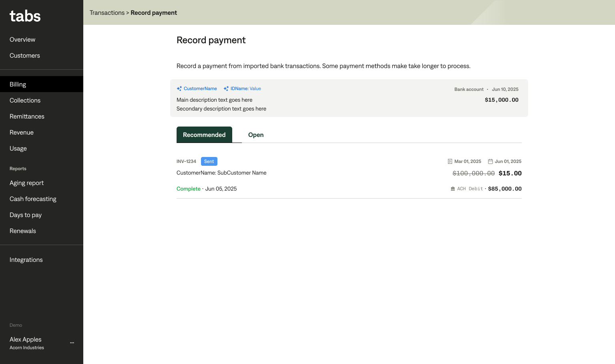The image size is (615, 364).
Task: Click the Transactions breadcrumb link
Action: point(107,13)
